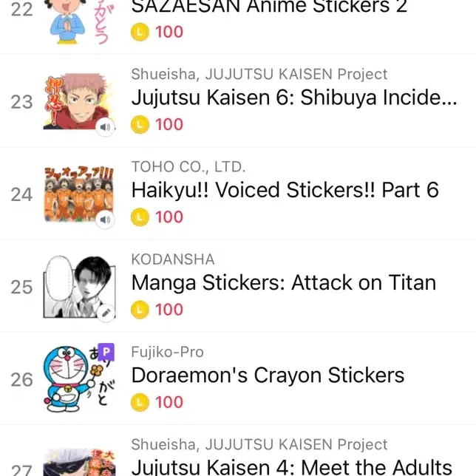Tap the coin icon under Haikyu!! Voiced Stickers
The height and width of the screenshot is (476, 476).
140,217
